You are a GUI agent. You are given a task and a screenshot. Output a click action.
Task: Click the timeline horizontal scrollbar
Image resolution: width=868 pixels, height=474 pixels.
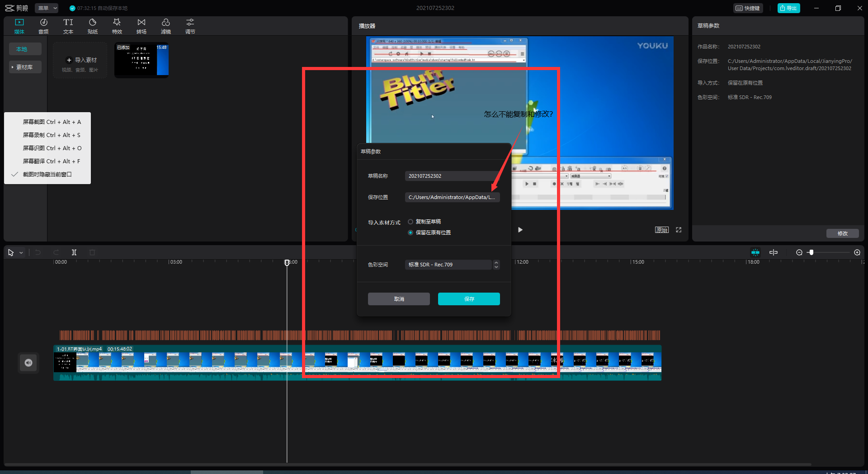[408, 465]
